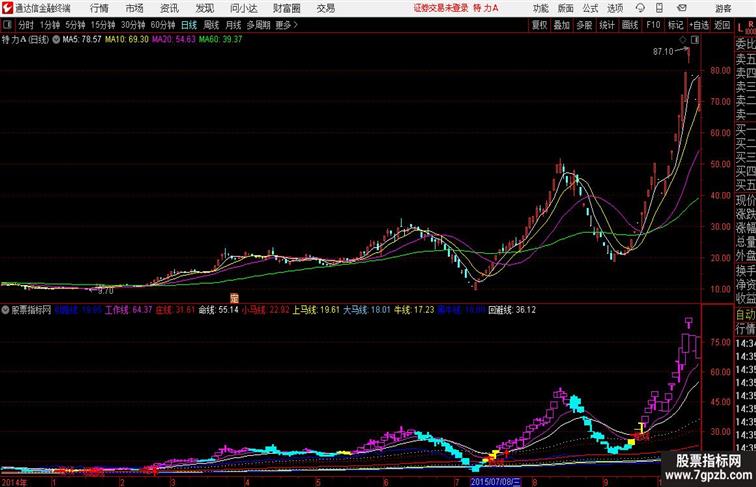Switch to the 15分钟 period tab
Image resolution: width=756 pixels, height=487 pixels.
pos(103,25)
